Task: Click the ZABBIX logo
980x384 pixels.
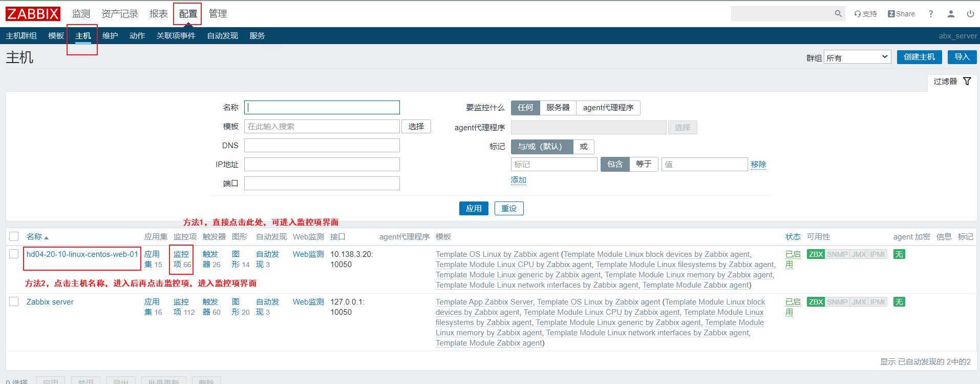Action: tap(33, 14)
